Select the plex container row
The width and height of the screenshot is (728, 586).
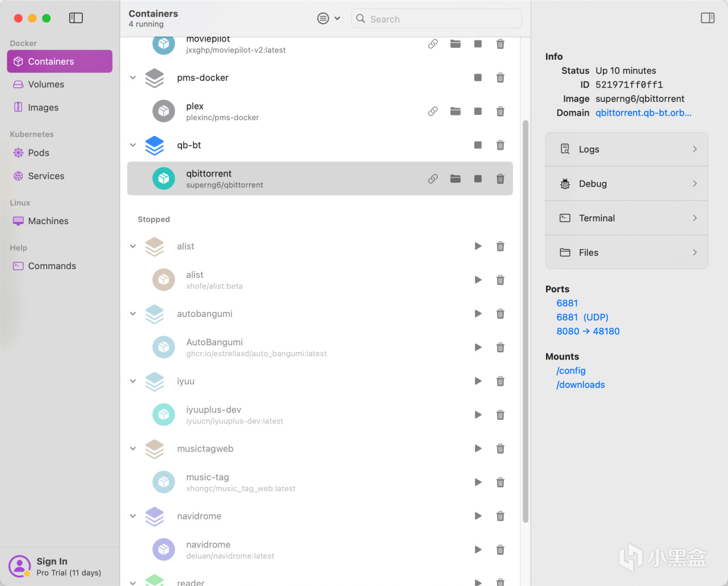point(320,112)
